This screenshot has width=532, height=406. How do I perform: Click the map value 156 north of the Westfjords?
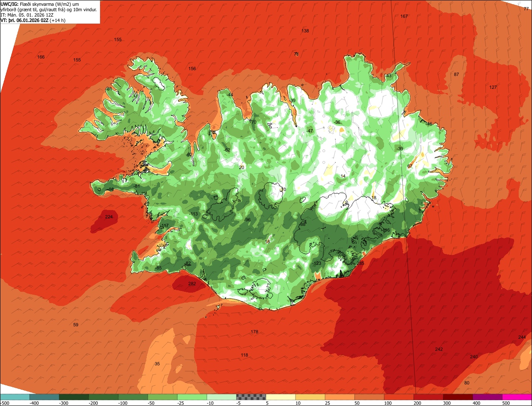(x=192, y=68)
